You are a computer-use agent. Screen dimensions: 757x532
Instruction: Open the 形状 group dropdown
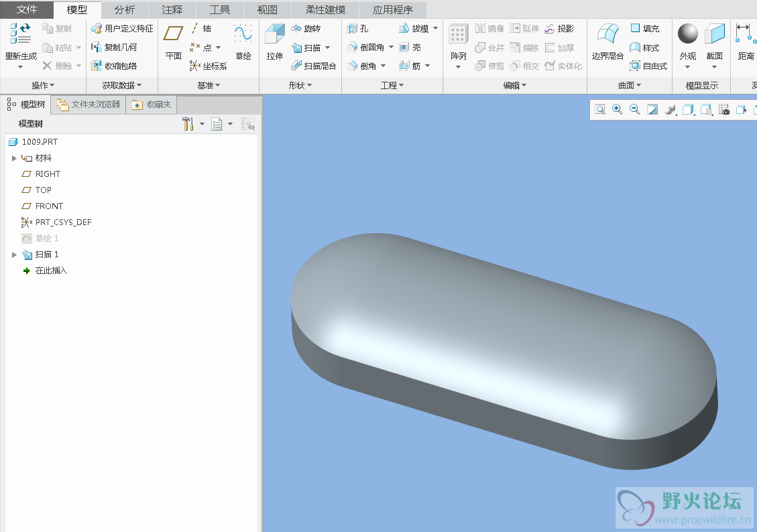[300, 85]
